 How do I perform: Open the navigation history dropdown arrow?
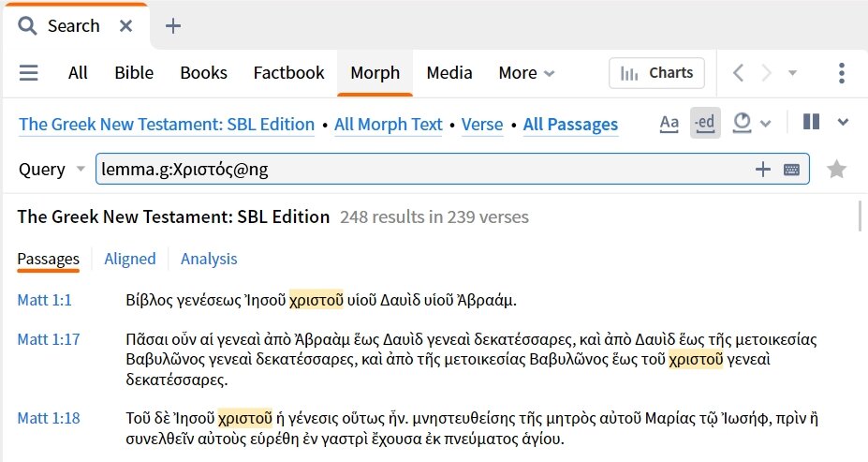793,73
